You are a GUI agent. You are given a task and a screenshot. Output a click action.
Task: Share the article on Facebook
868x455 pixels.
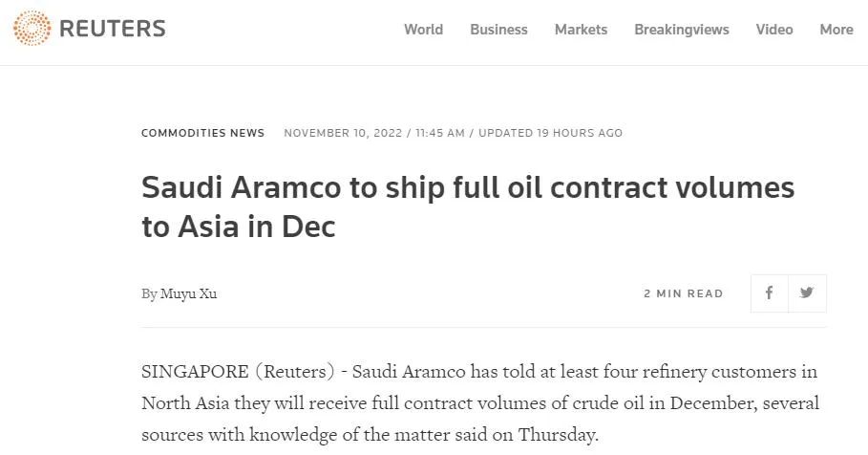[x=769, y=293]
